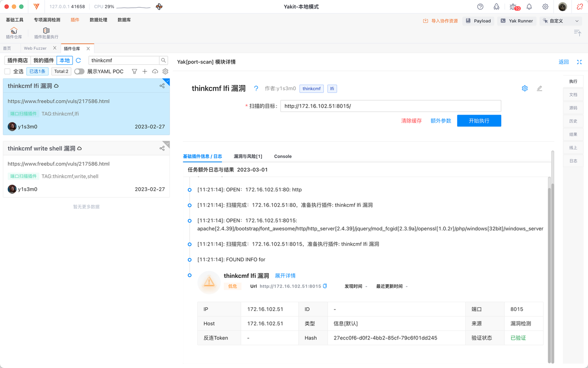Click 返回 to go back
The height and width of the screenshot is (368, 588).
point(564,62)
